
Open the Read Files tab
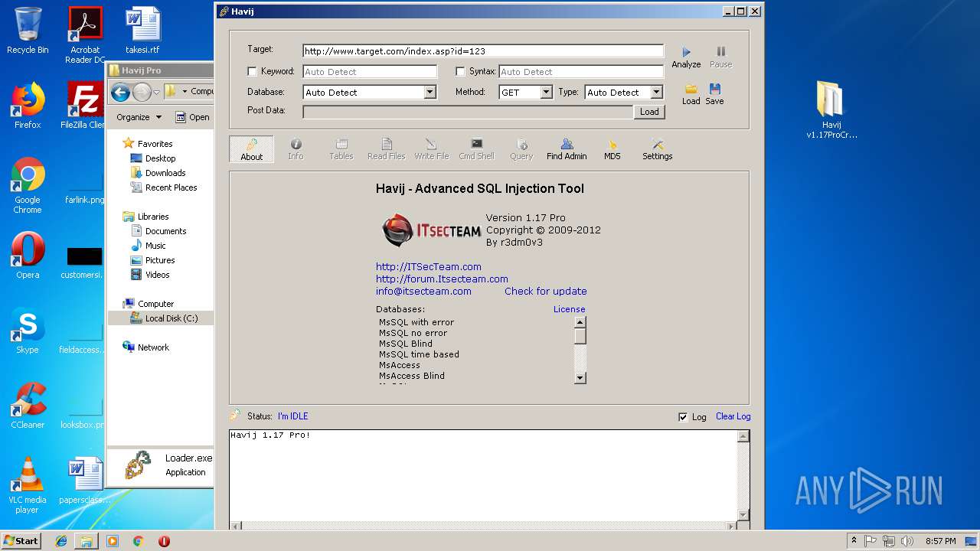tap(386, 149)
